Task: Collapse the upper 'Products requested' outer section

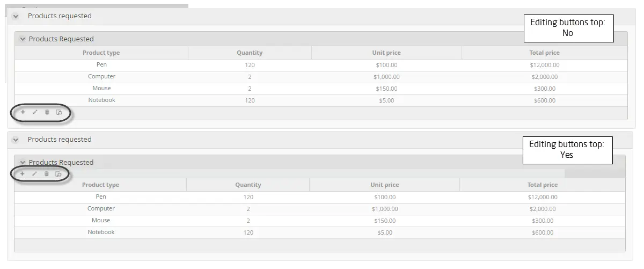Action: (16, 16)
